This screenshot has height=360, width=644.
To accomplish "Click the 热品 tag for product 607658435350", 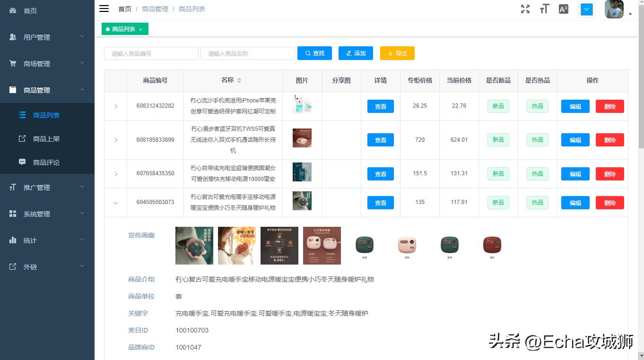I will [x=537, y=173].
